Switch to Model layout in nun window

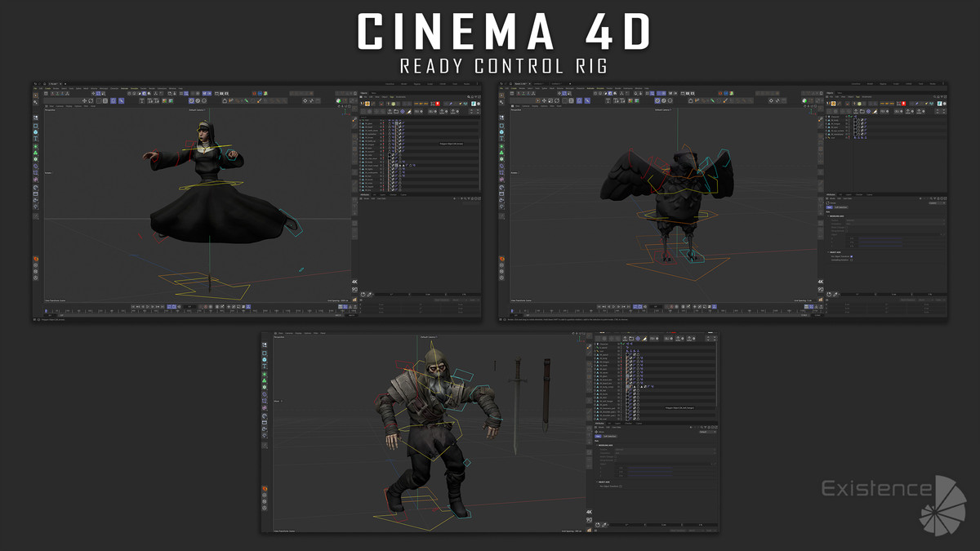pos(403,84)
